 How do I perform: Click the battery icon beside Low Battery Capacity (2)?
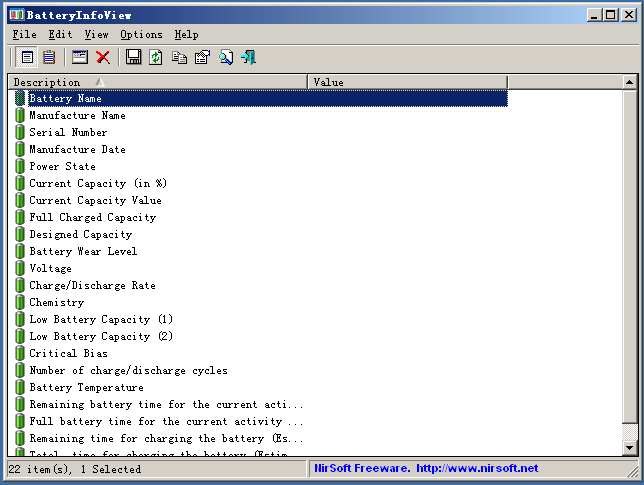tap(20, 336)
